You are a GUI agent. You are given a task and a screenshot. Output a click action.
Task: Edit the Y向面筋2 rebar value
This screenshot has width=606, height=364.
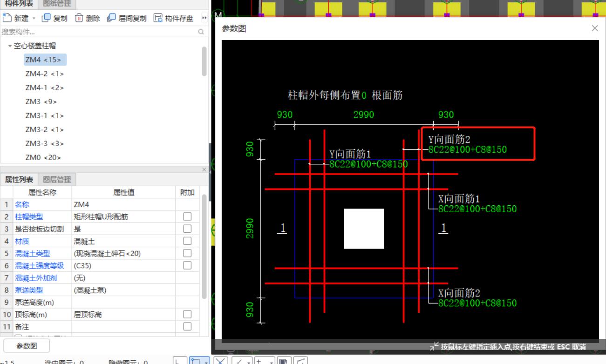click(x=467, y=149)
